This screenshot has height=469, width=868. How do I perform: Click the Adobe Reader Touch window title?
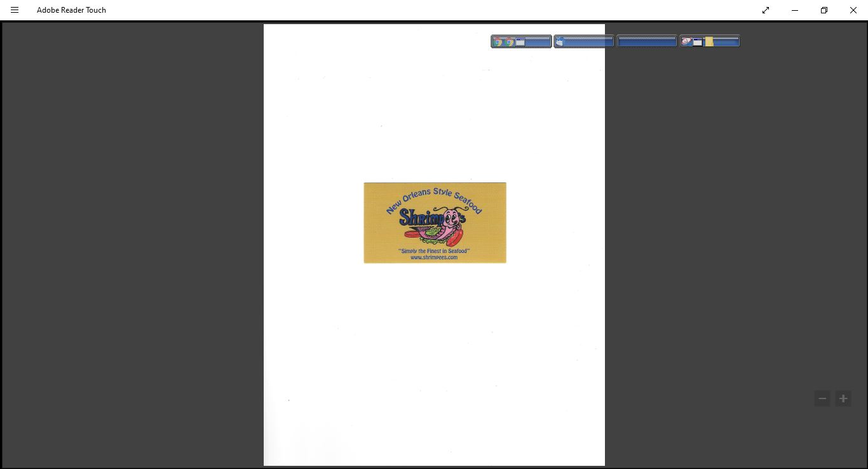click(x=71, y=10)
